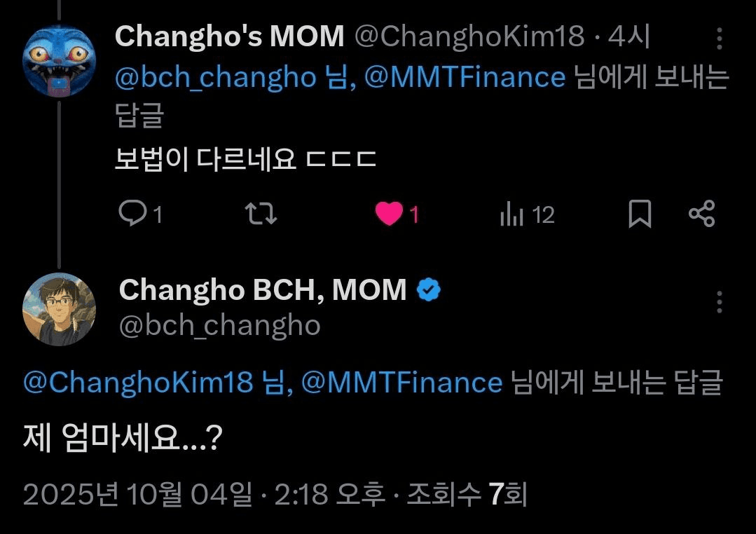This screenshot has height=534, width=756.
Task: Unlike the tweet via the pink heart
Action: click(x=389, y=214)
